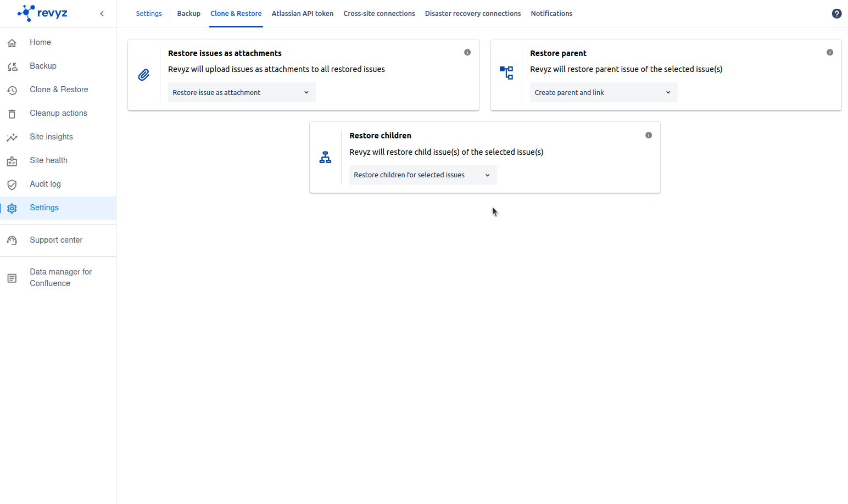848x504 pixels.
Task: Click the Restore children tree icon
Action: (325, 158)
